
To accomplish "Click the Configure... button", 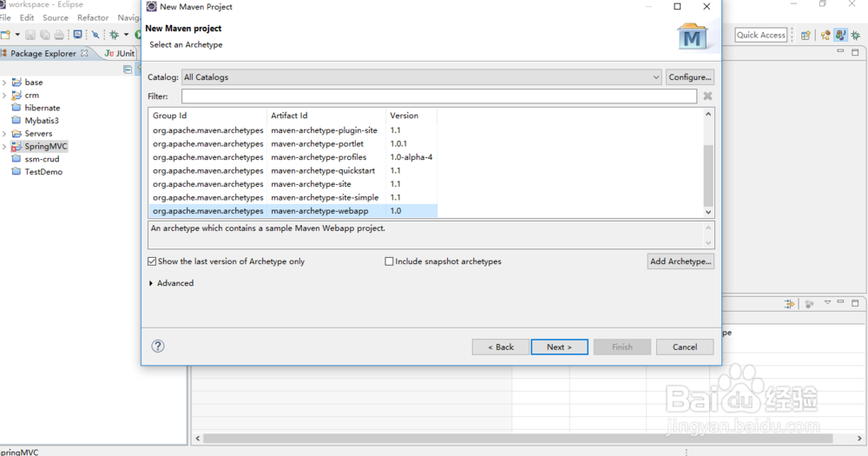I will coord(690,77).
